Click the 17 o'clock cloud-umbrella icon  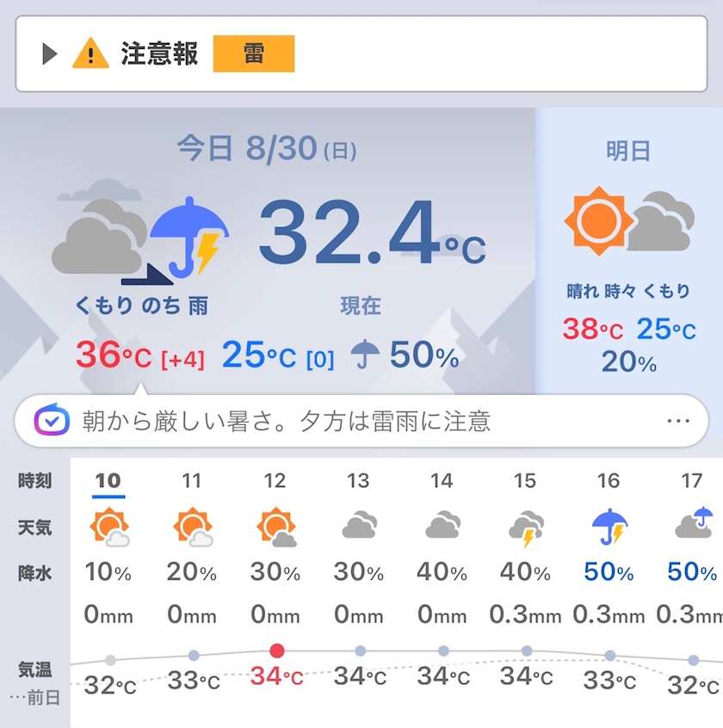(694, 523)
